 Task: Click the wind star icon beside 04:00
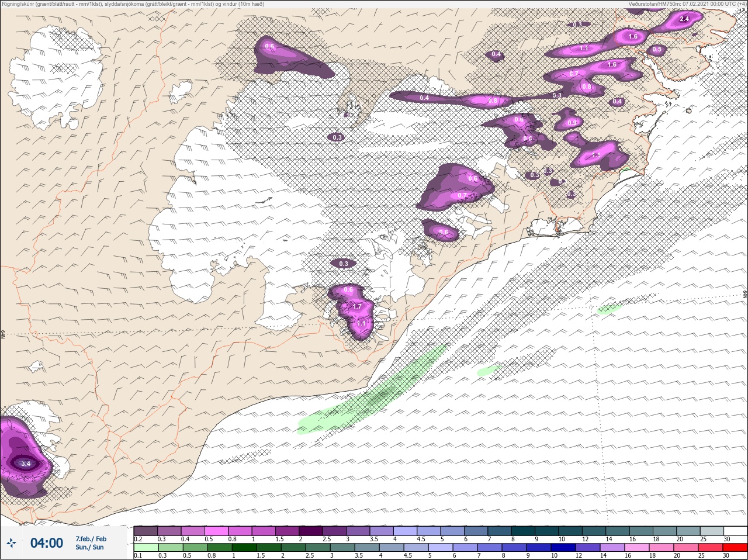pos(11,544)
